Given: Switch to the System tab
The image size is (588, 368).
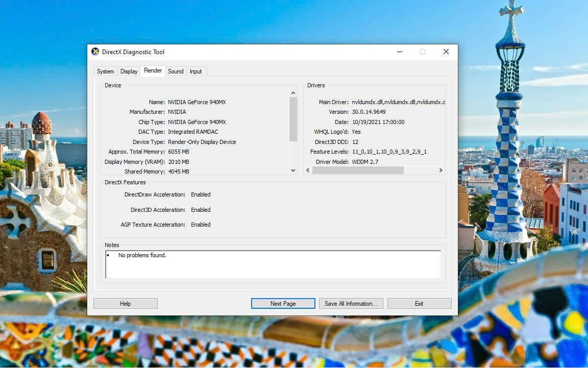Looking at the screenshot, I should 106,71.
